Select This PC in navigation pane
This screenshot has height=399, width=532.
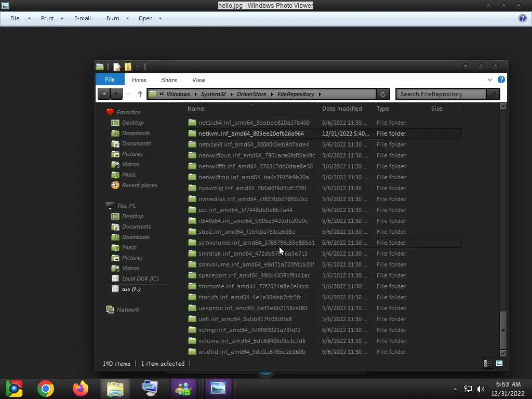pos(121,206)
